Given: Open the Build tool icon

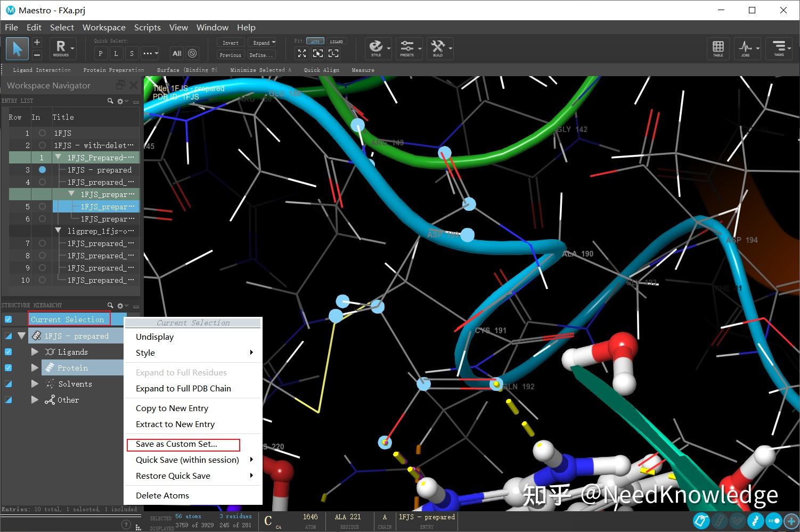Looking at the screenshot, I should click(438, 48).
